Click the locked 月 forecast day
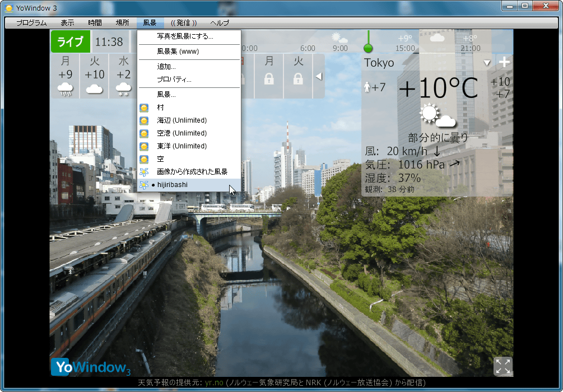 click(x=269, y=76)
